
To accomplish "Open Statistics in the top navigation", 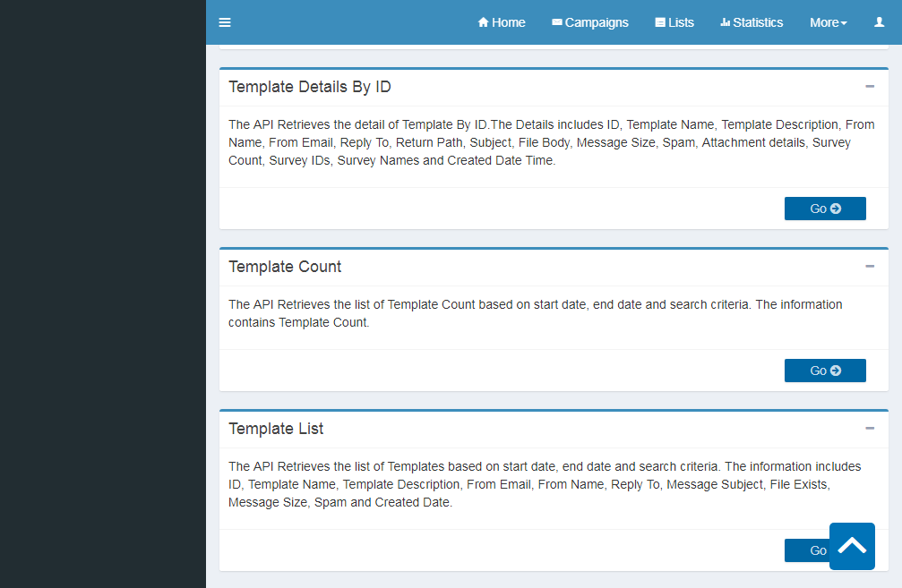I will coord(752,22).
